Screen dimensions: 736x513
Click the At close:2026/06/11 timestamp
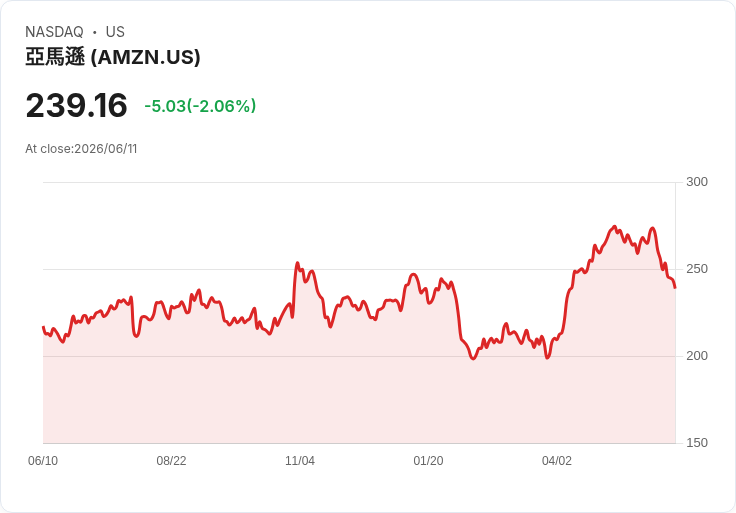tap(81, 149)
